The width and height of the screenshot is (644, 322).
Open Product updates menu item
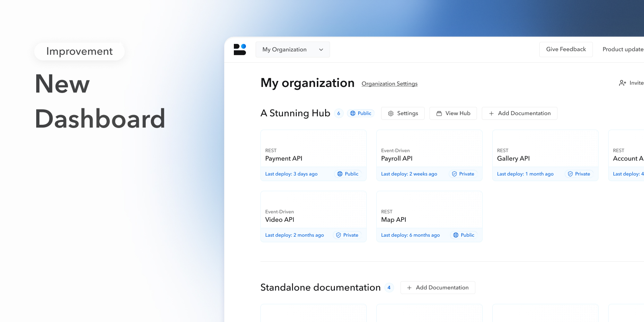tap(622, 49)
